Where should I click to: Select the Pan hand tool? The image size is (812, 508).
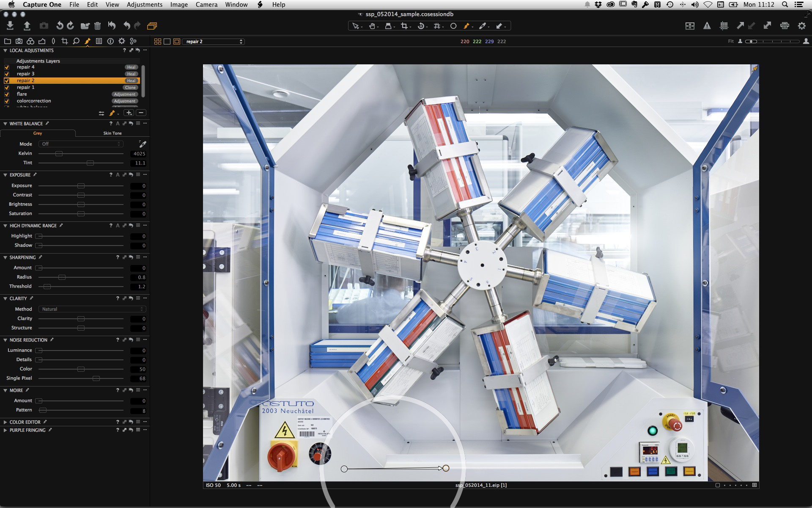point(372,26)
